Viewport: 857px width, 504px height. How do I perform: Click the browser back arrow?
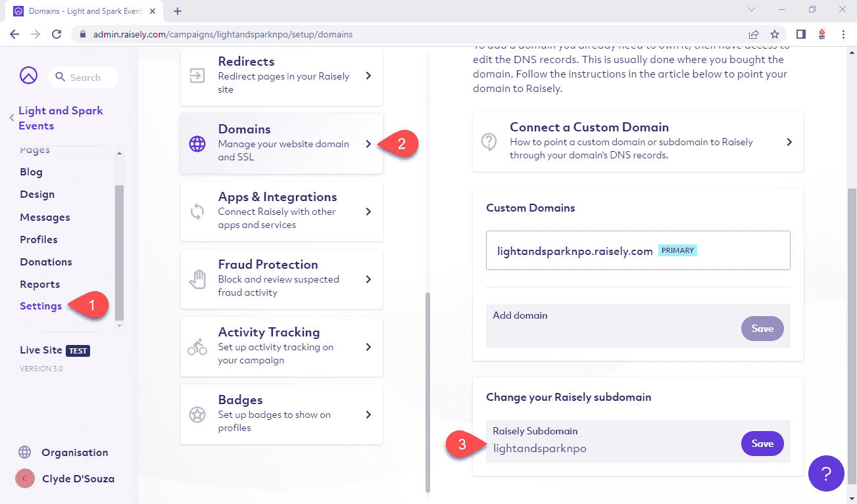click(x=14, y=34)
